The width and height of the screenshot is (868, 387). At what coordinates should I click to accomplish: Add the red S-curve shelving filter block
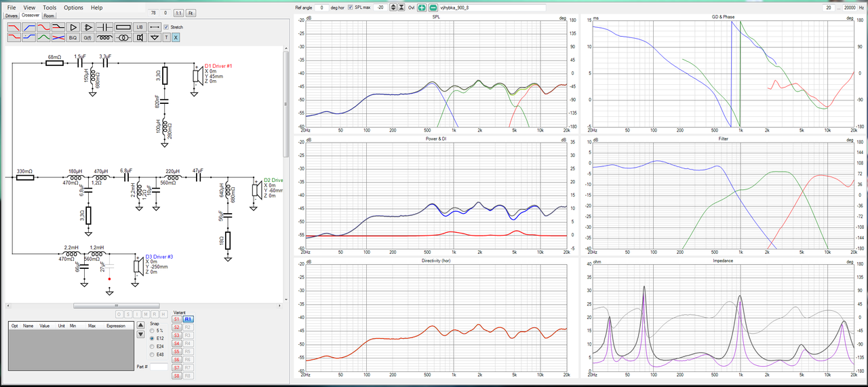[x=43, y=27]
